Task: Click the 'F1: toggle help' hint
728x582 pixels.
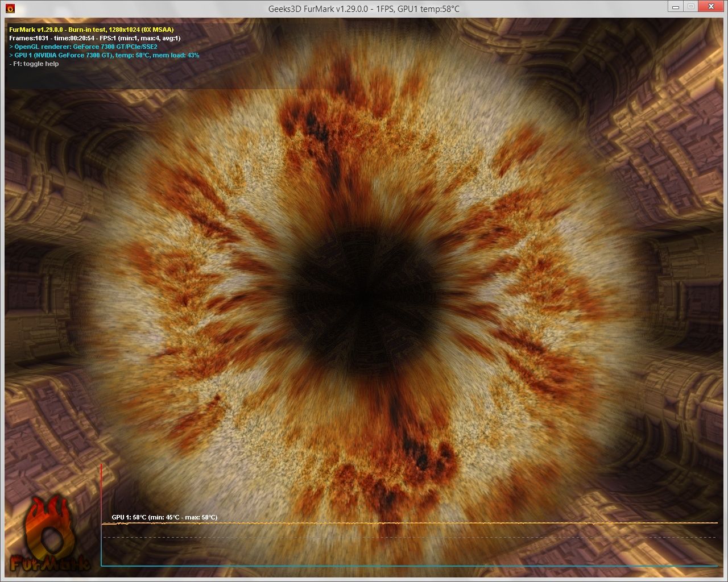Action: [34, 64]
